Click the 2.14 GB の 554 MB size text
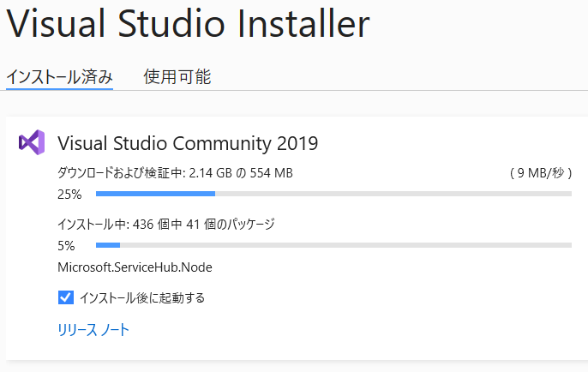 (241, 173)
